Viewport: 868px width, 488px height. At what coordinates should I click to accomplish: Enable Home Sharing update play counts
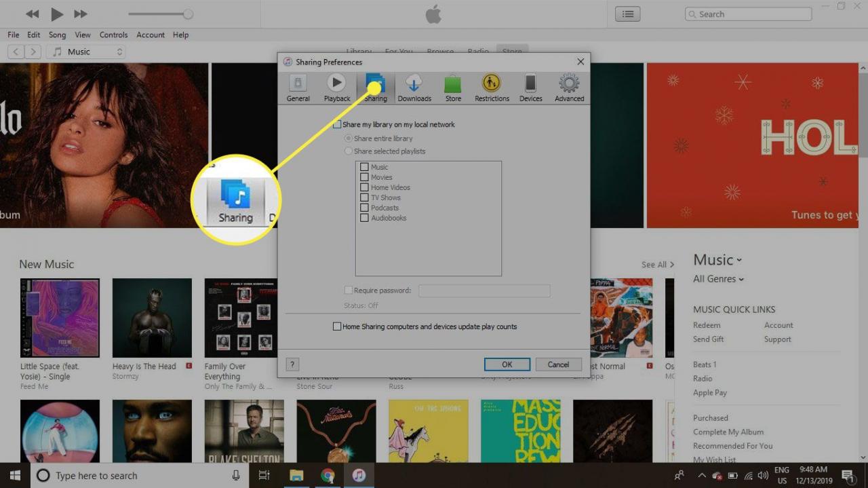337,326
